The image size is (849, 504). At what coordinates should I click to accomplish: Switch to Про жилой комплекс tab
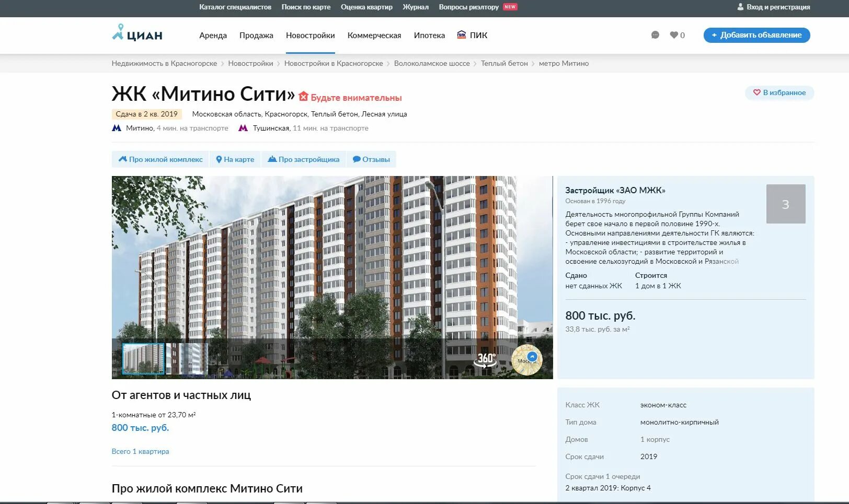pyautogui.click(x=160, y=159)
